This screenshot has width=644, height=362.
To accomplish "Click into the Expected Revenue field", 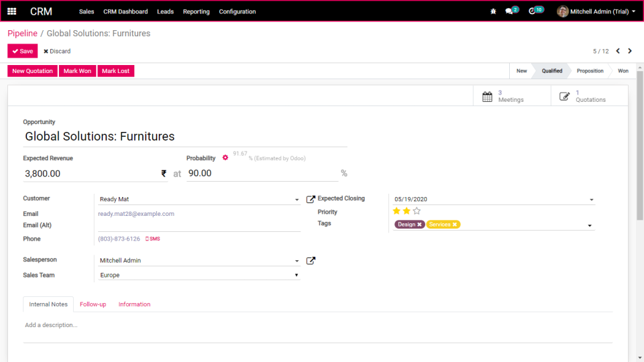I will (x=92, y=174).
